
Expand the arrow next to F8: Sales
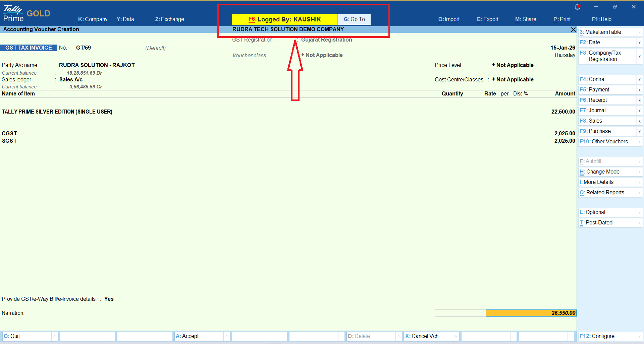tap(640, 121)
